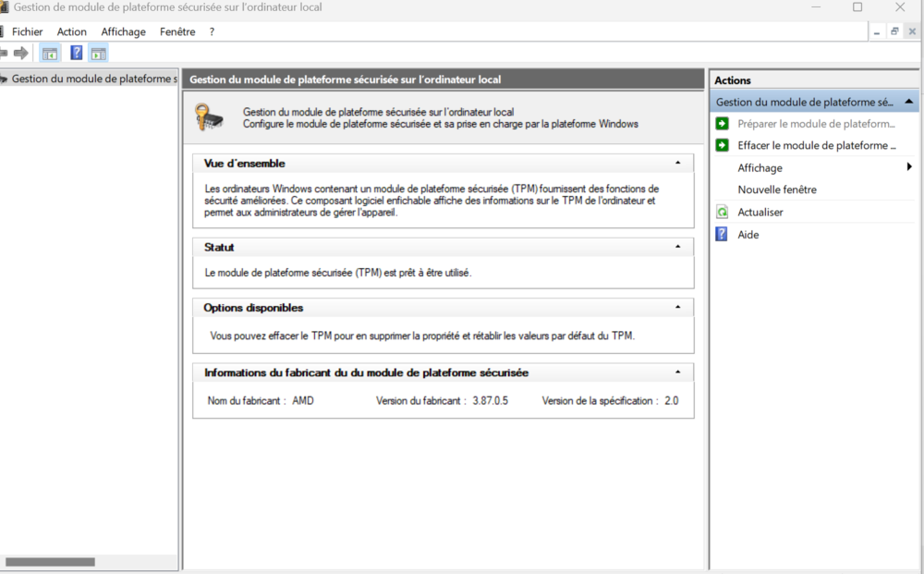Click the Forward arrow in the toolbar
Viewport: 924px width, 574px height.
(x=20, y=53)
